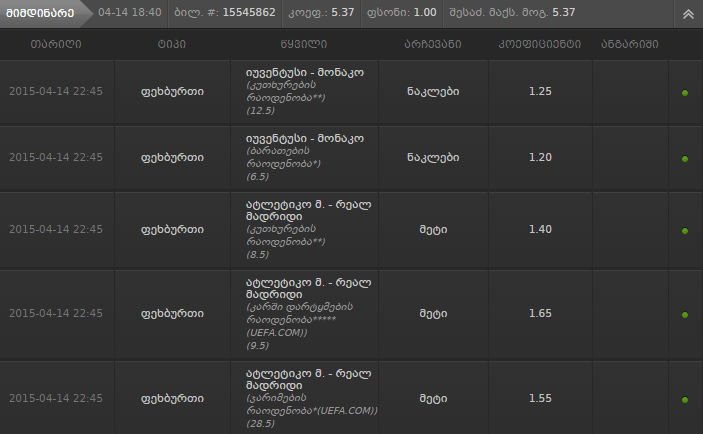Click green status dot for coefficient 1.40 row
Image resolution: width=703 pixels, height=434 pixels.
[685, 231]
